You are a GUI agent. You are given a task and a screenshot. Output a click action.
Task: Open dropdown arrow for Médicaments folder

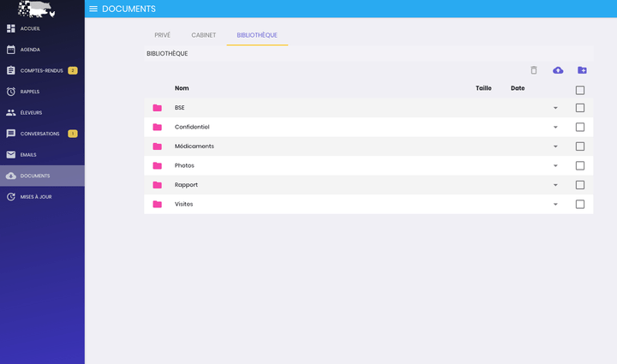click(x=555, y=146)
